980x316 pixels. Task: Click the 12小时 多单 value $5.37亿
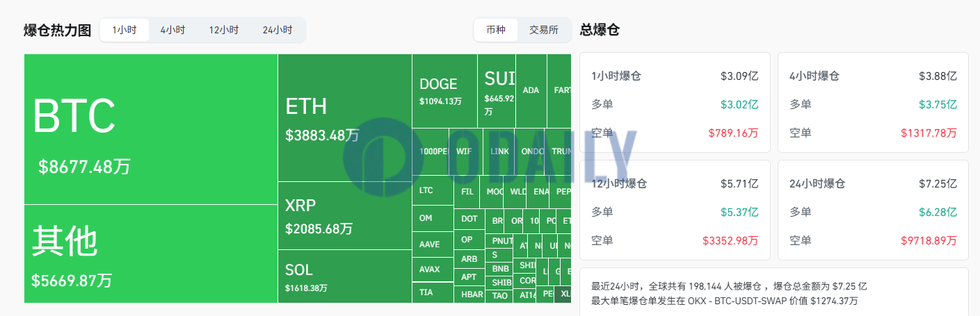click(x=739, y=213)
